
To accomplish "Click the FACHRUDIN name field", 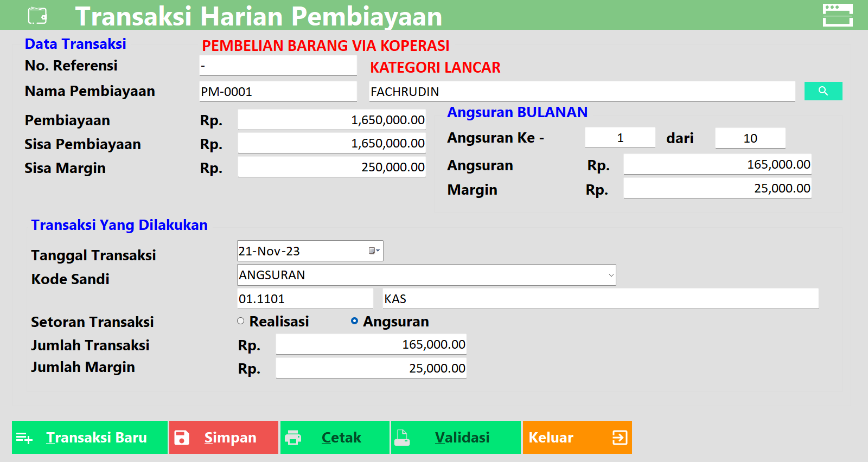I will point(582,92).
